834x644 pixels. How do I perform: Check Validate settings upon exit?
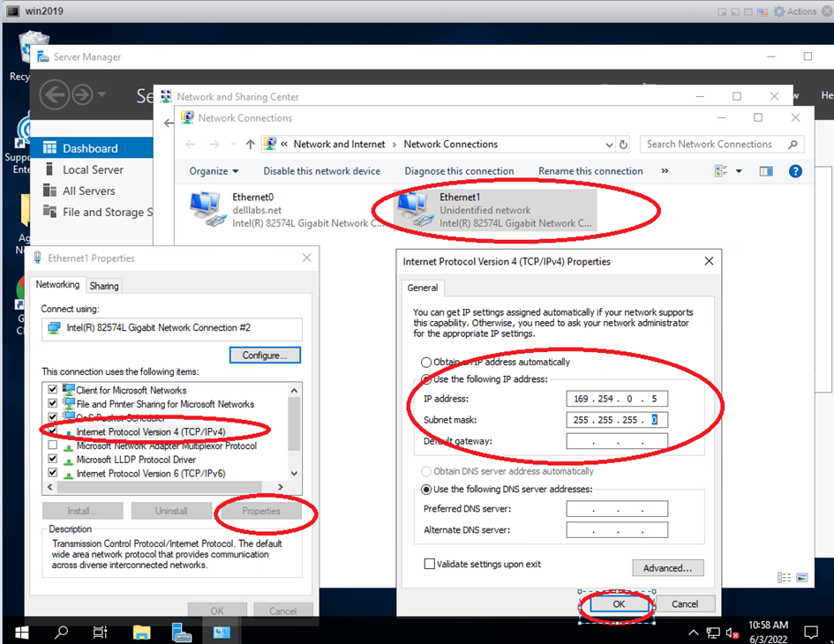click(430, 564)
